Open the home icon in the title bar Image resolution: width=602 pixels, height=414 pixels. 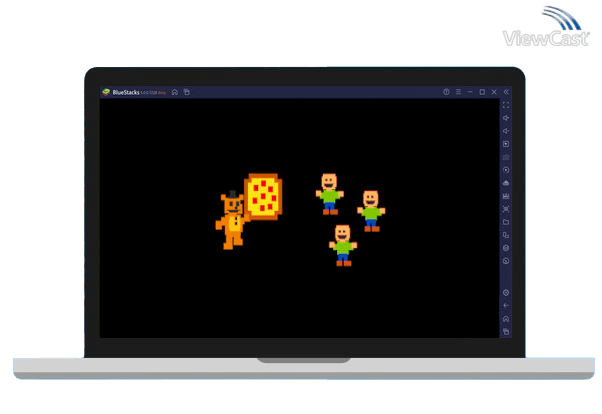(175, 92)
